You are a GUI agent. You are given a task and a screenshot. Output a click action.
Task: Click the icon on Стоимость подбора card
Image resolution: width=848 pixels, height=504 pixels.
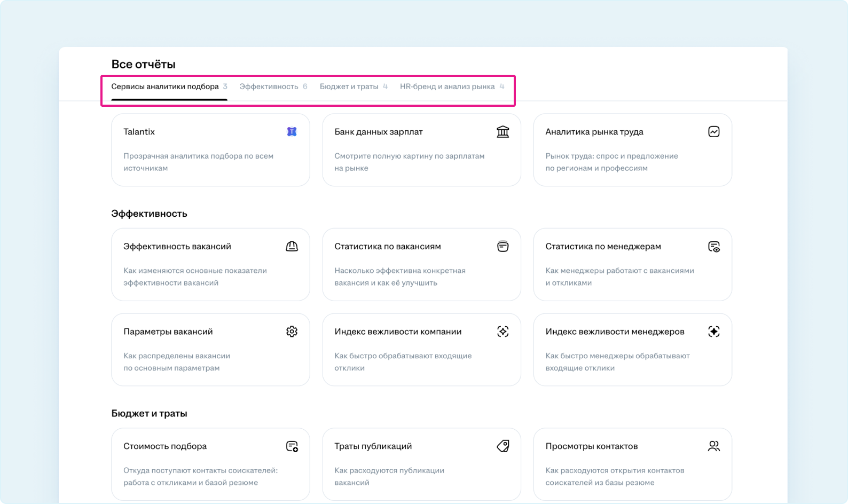[292, 446]
